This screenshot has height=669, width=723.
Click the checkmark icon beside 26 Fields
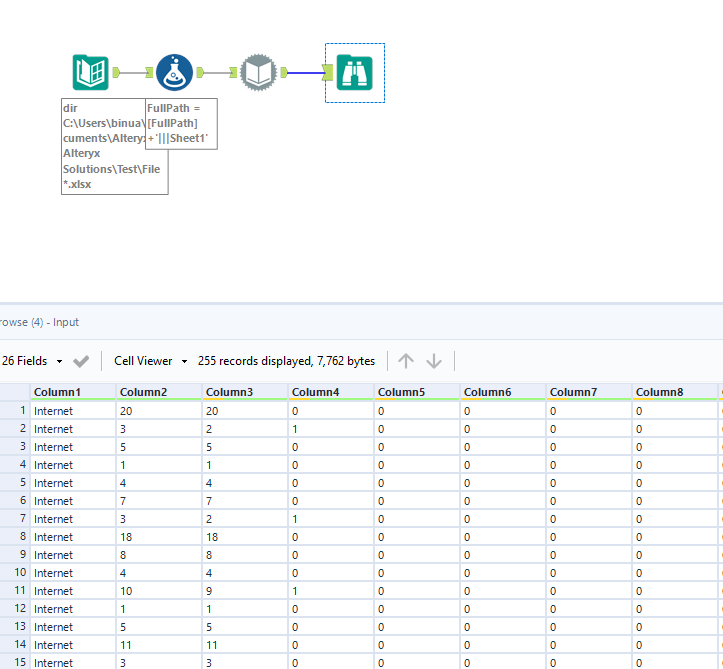(81, 361)
